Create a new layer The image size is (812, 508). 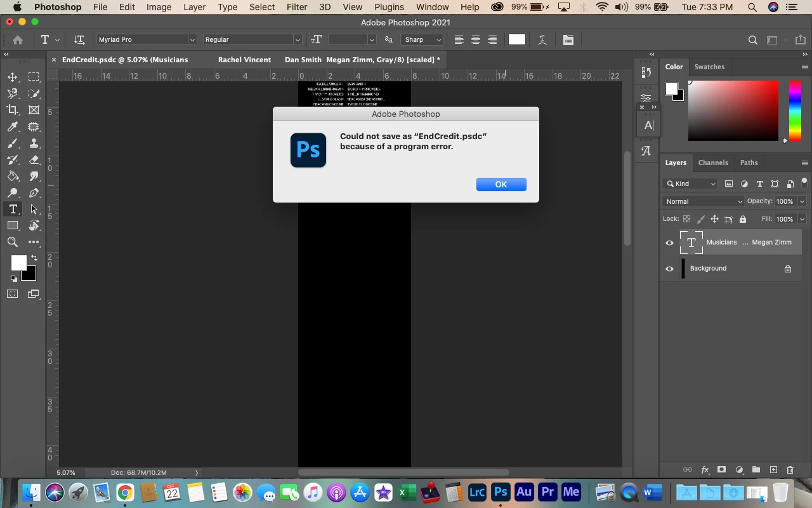click(773, 470)
